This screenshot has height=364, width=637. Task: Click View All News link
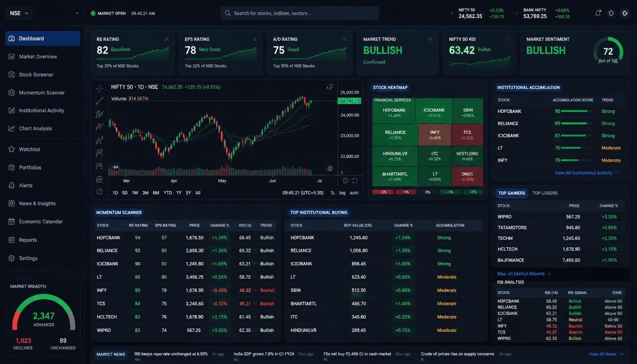[606, 354]
